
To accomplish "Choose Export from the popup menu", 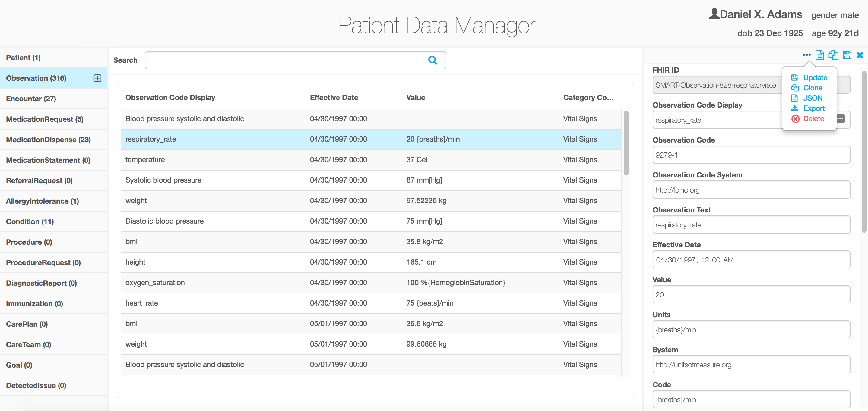I will click(813, 108).
